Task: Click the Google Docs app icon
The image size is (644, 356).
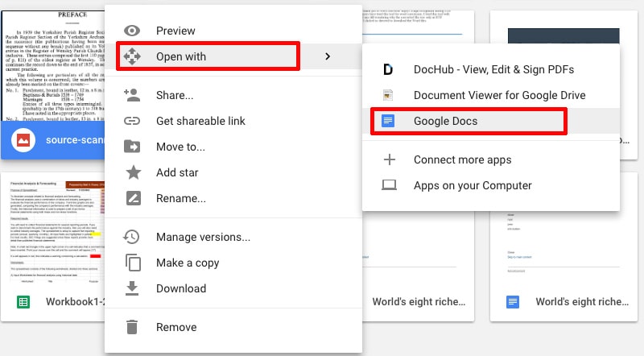Action: tap(388, 121)
